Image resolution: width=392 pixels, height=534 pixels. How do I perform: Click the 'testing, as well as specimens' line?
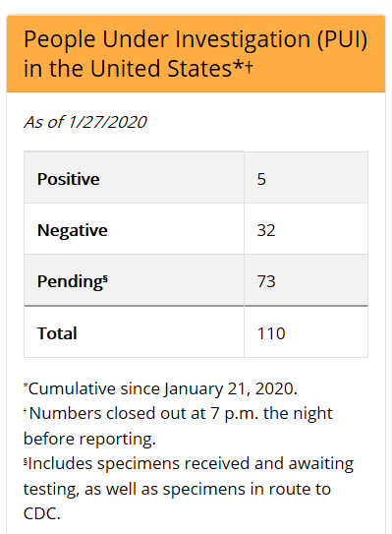click(177, 489)
